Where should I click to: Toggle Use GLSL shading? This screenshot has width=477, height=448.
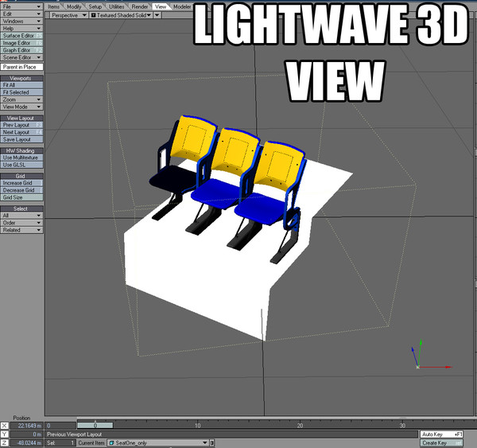(21, 165)
